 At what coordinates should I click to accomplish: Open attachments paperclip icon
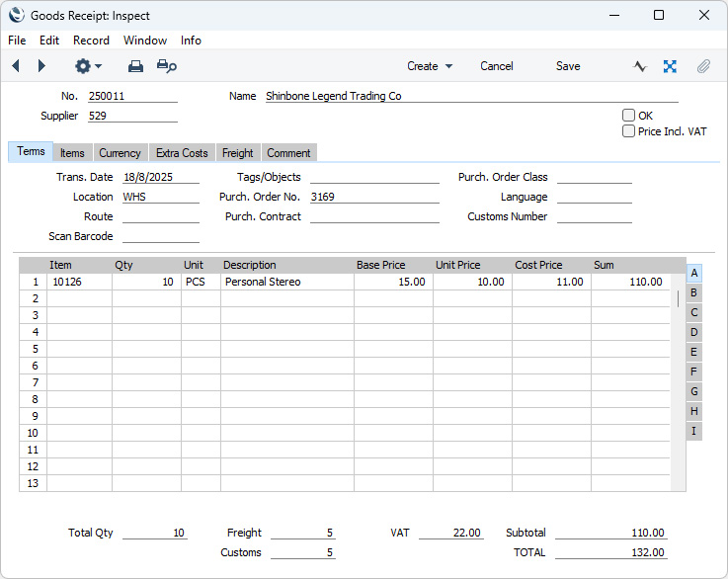point(703,66)
